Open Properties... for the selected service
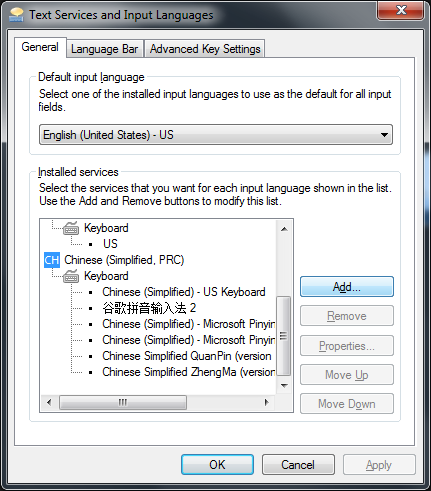Image resolution: width=431 pixels, height=491 pixels. [x=347, y=346]
